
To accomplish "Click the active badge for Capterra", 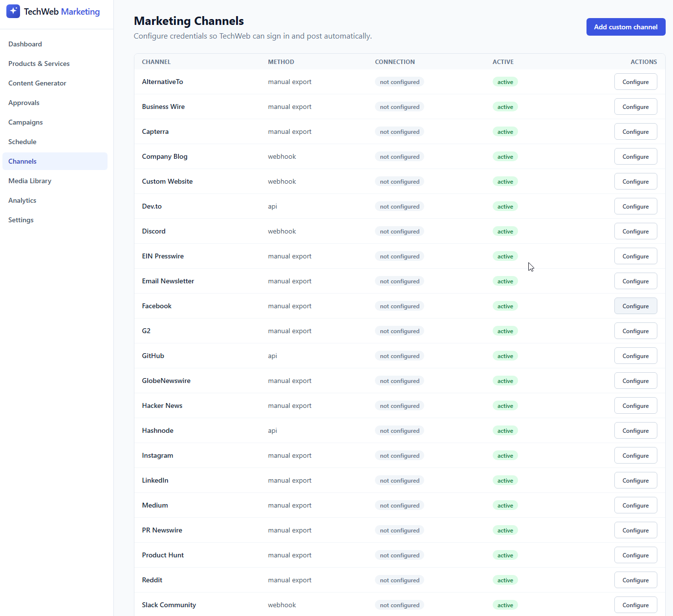I will [x=505, y=132].
